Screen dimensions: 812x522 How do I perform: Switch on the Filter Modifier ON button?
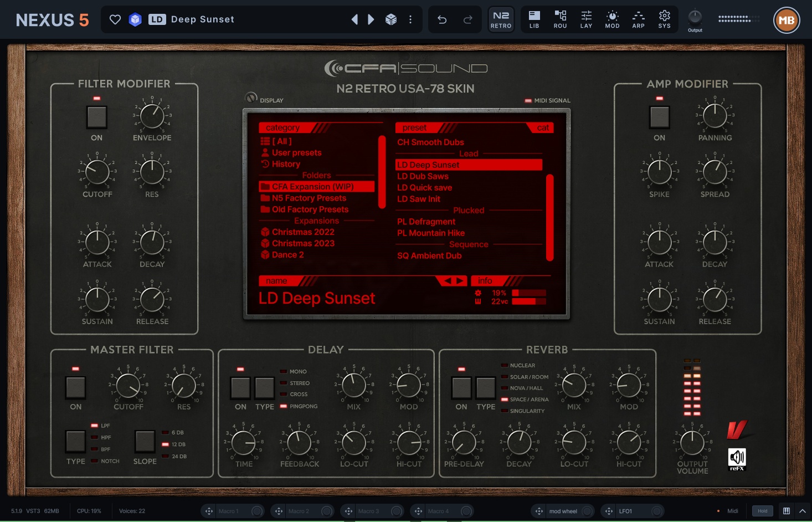click(97, 117)
